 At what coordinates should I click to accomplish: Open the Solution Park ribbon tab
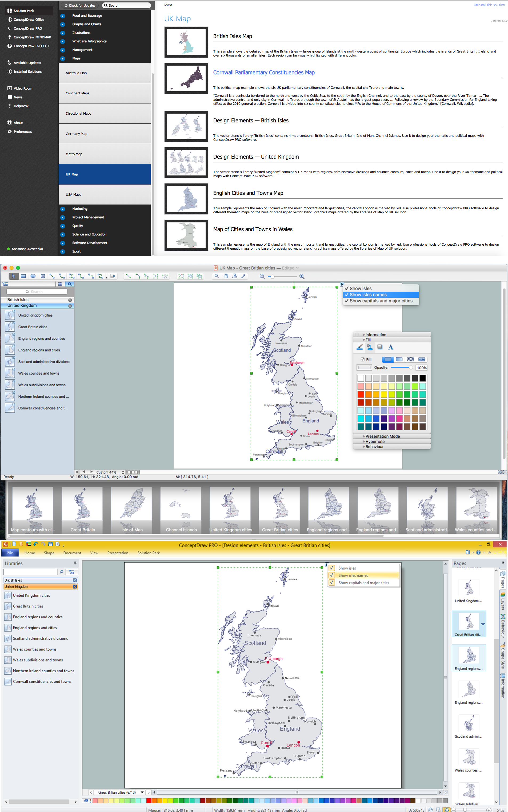[x=149, y=553]
